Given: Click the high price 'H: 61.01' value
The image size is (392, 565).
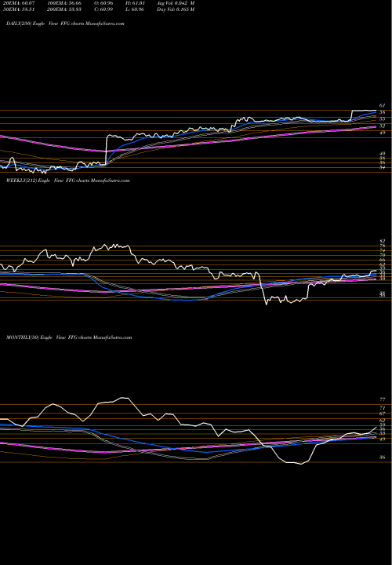Looking at the screenshot, I should pos(136,3).
